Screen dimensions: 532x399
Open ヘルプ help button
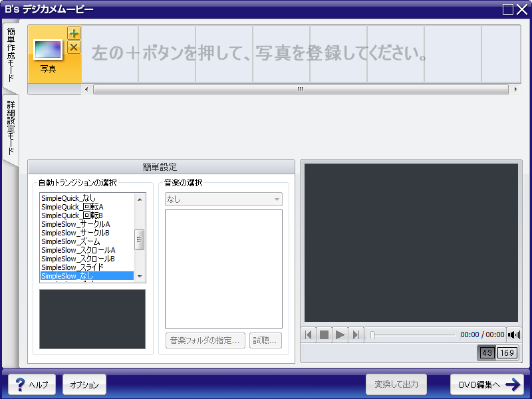pos(32,384)
